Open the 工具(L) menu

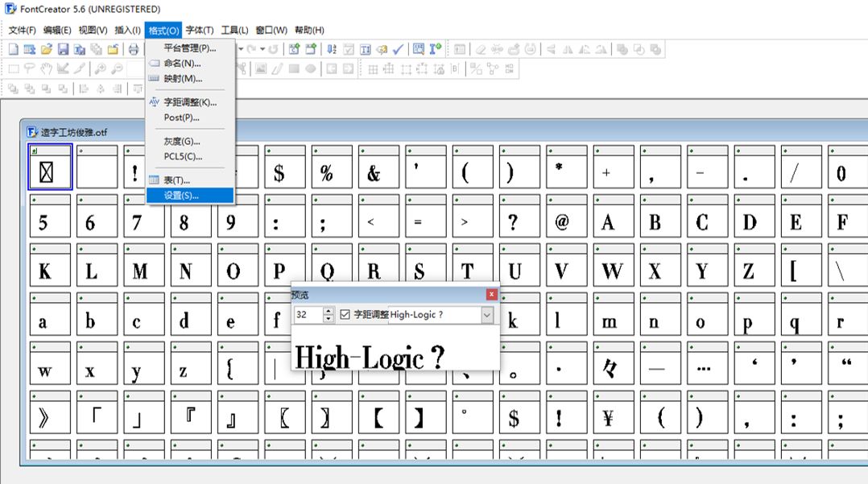click(235, 30)
